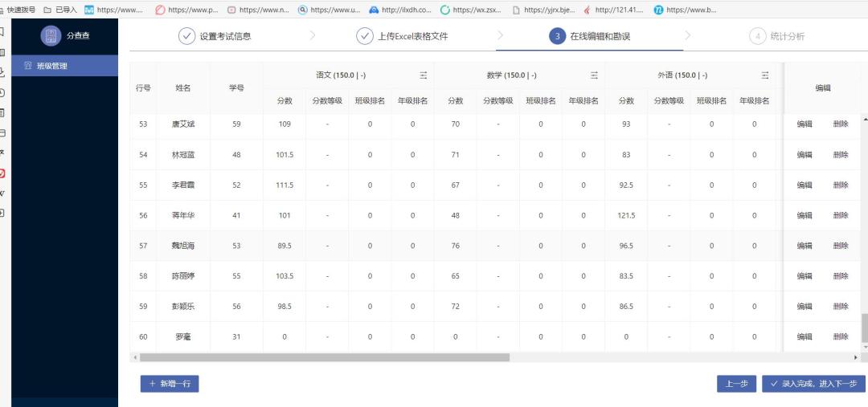Viewport: 868px width, 407px height.
Task: Delete row 59 彭颖乐
Action: (x=841, y=307)
